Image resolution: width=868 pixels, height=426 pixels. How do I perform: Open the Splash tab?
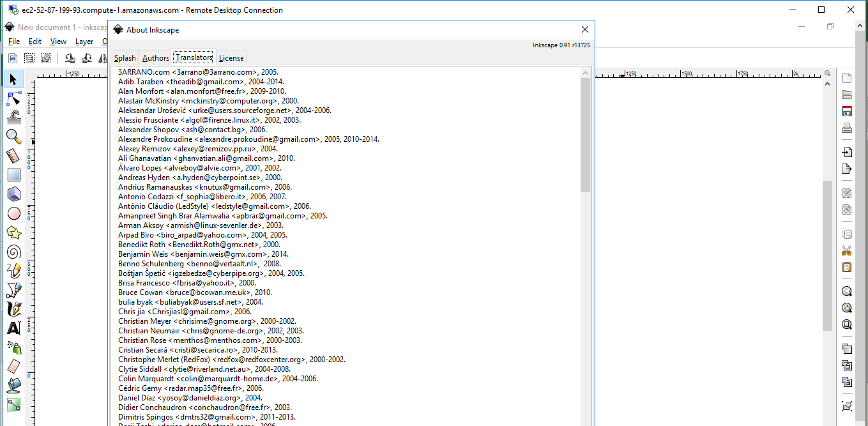click(125, 58)
